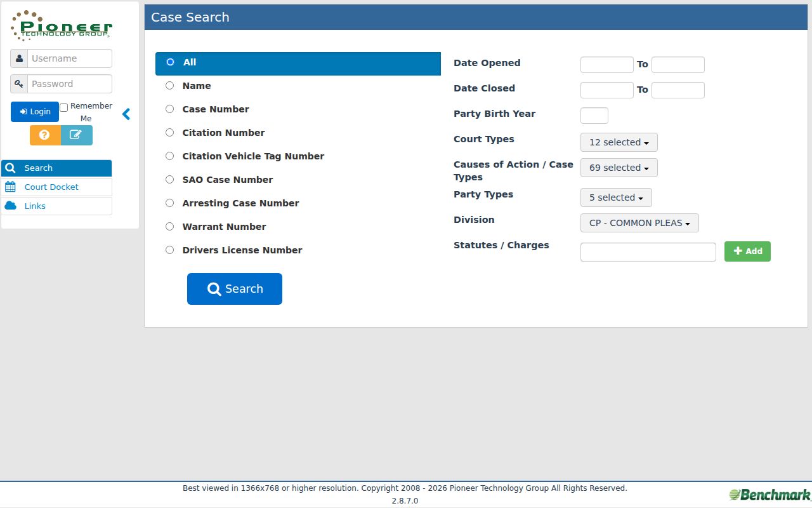Image resolution: width=812 pixels, height=508 pixels.
Task: Toggle the Remember Me checkbox
Action: tap(63, 107)
